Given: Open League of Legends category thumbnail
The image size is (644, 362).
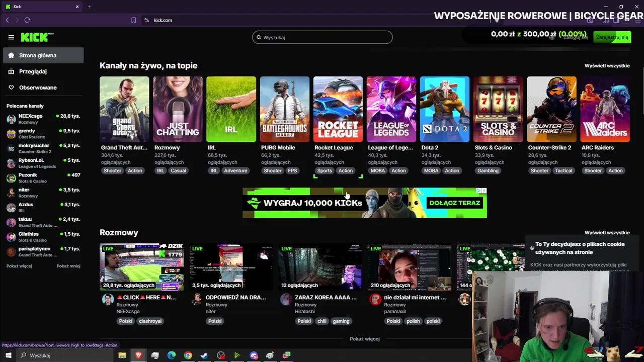Looking at the screenshot, I should tap(391, 109).
